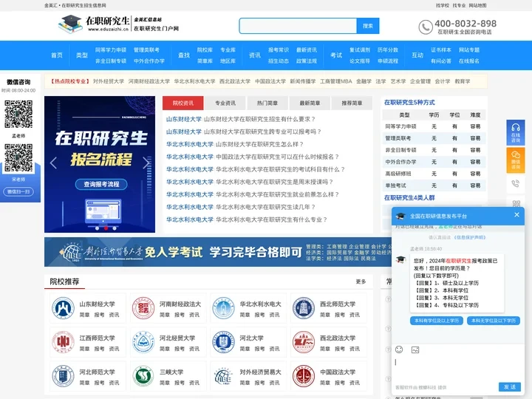Click the header search input field

[298, 26]
